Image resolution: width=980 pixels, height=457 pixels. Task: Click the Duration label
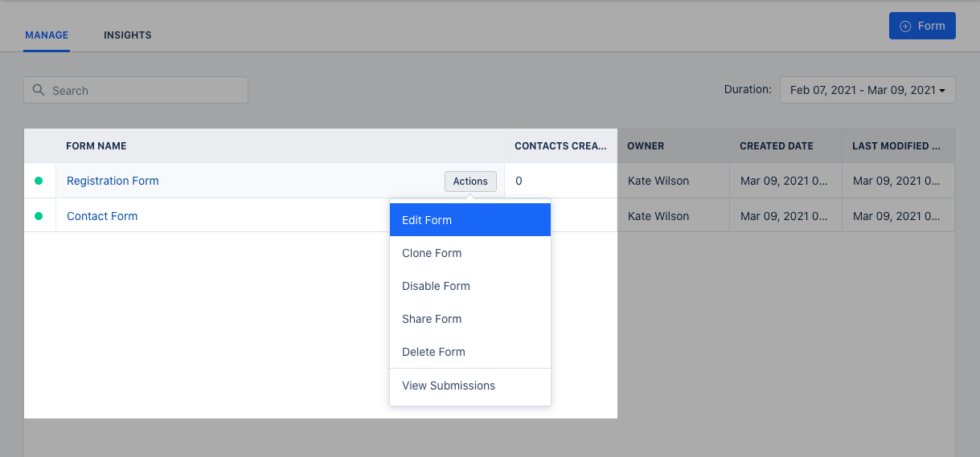[748, 89]
